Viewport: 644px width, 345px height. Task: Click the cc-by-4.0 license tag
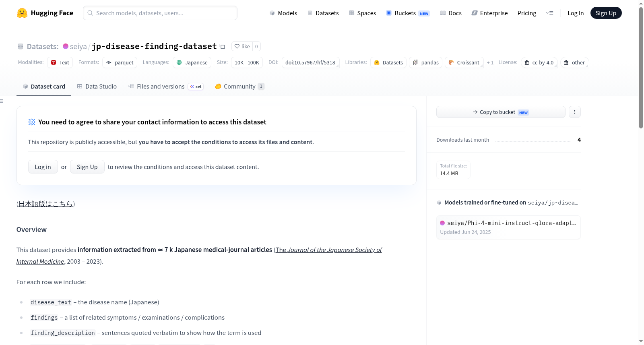pyautogui.click(x=539, y=62)
